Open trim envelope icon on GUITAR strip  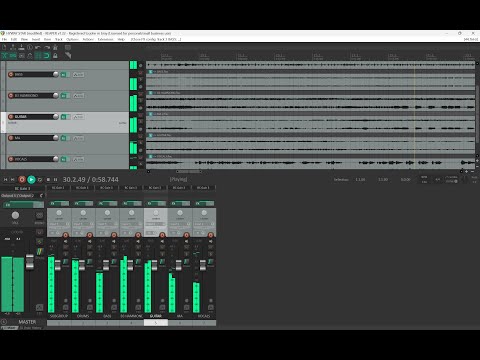[x=162, y=307]
